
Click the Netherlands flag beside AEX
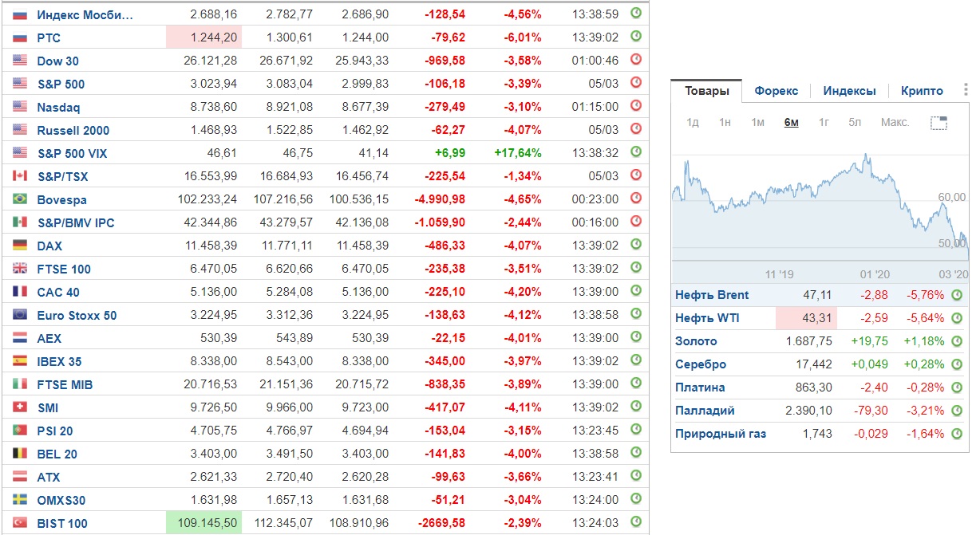click(20, 338)
